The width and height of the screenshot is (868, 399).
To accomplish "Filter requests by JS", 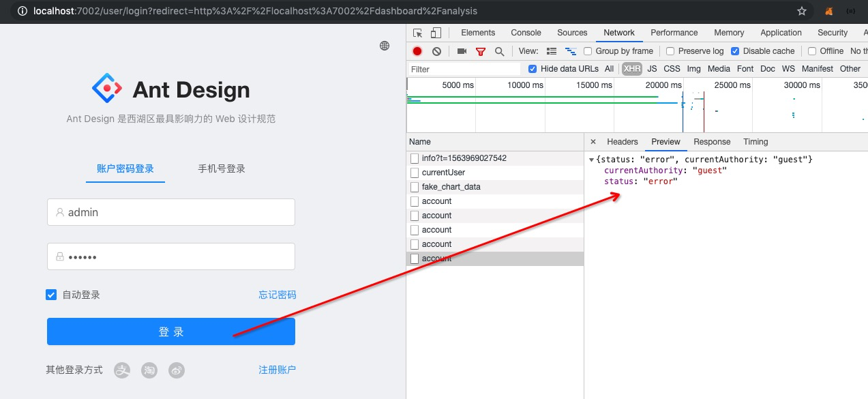I will pyautogui.click(x=652, y=69).
